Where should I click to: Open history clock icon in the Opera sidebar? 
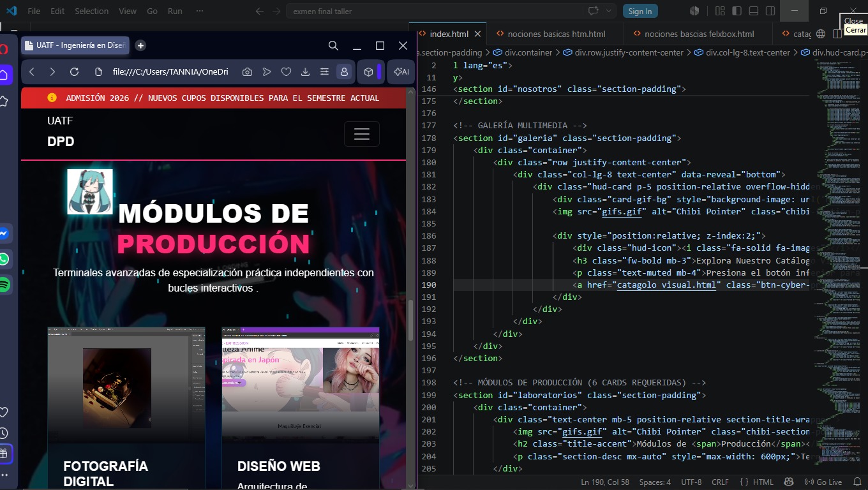coord(4,433)
